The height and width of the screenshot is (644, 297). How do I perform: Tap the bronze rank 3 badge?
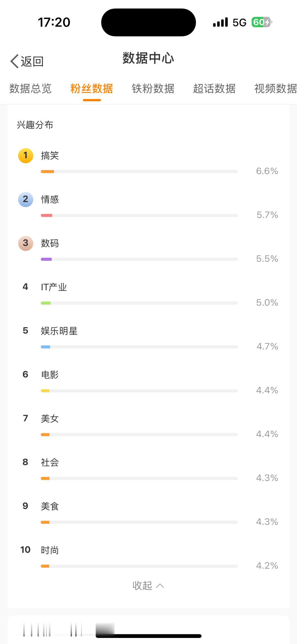click(x=26, y=243)
